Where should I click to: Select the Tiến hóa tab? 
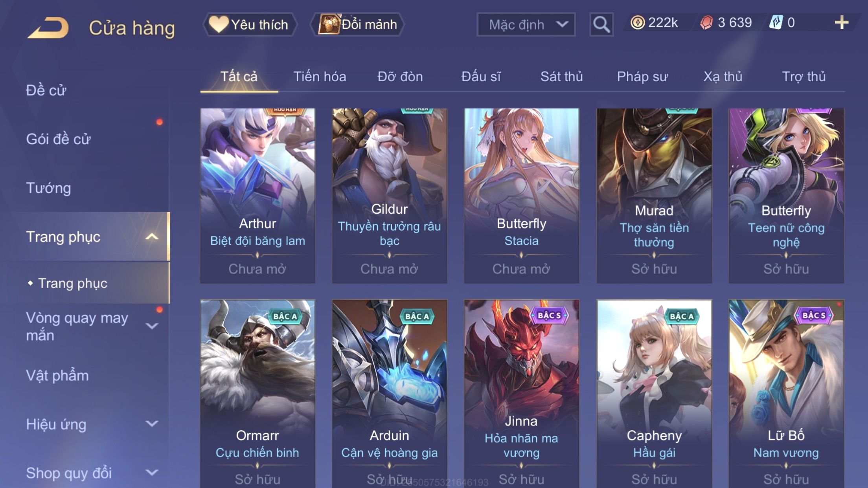[320, 76]
